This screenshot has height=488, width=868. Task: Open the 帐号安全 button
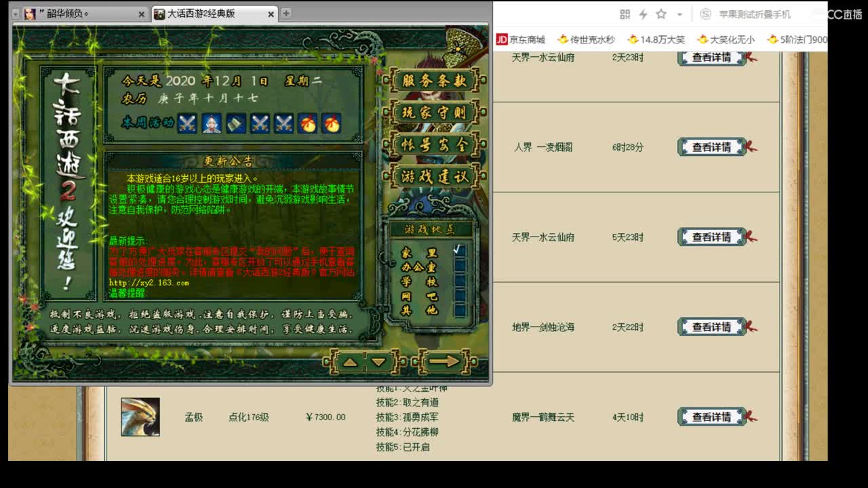point(435,144)
